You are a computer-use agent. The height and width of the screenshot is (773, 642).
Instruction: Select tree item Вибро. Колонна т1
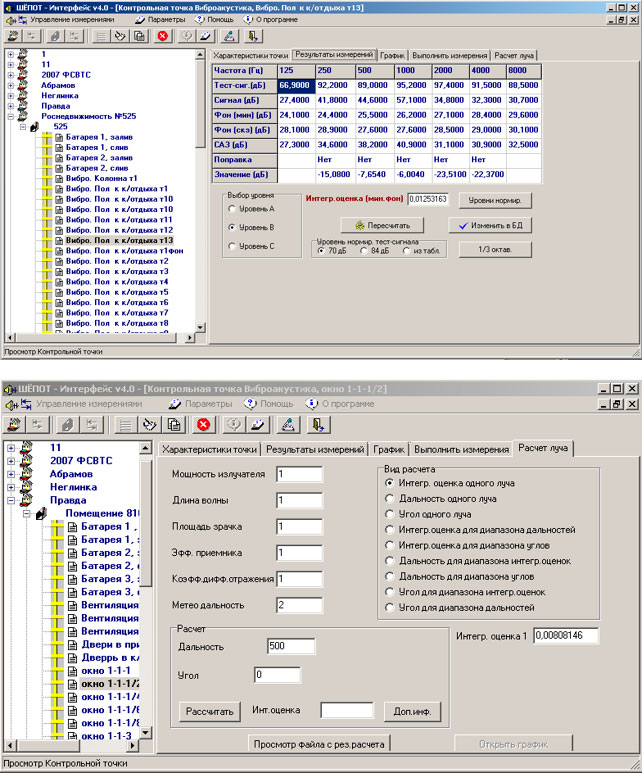102,178
